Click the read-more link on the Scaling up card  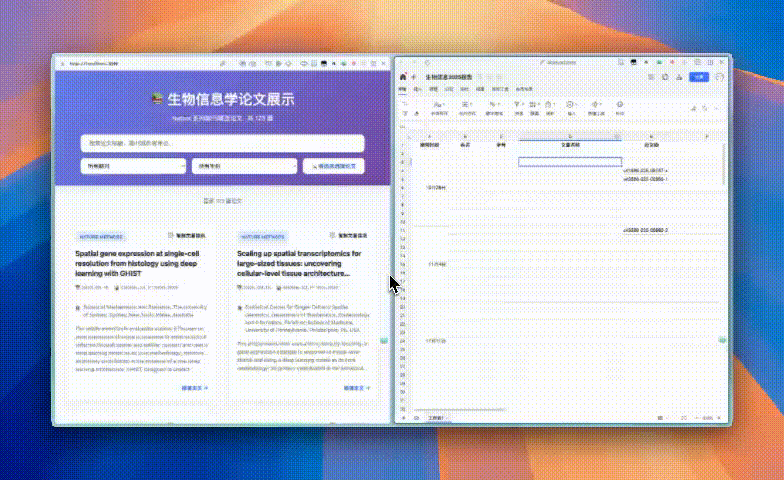tap(356, 388)
